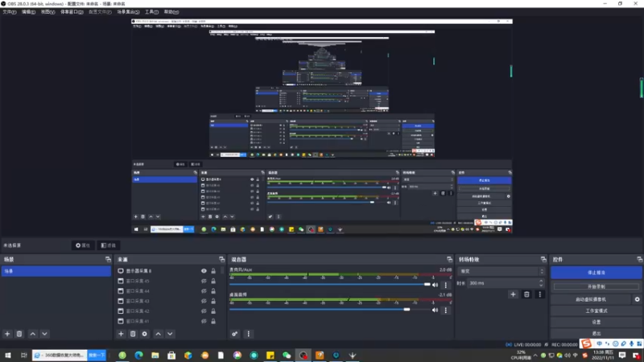The width and height of the screenshot is (644, 362).
Task: Open WeChat from the taskbar
Action: click(287, 355)
